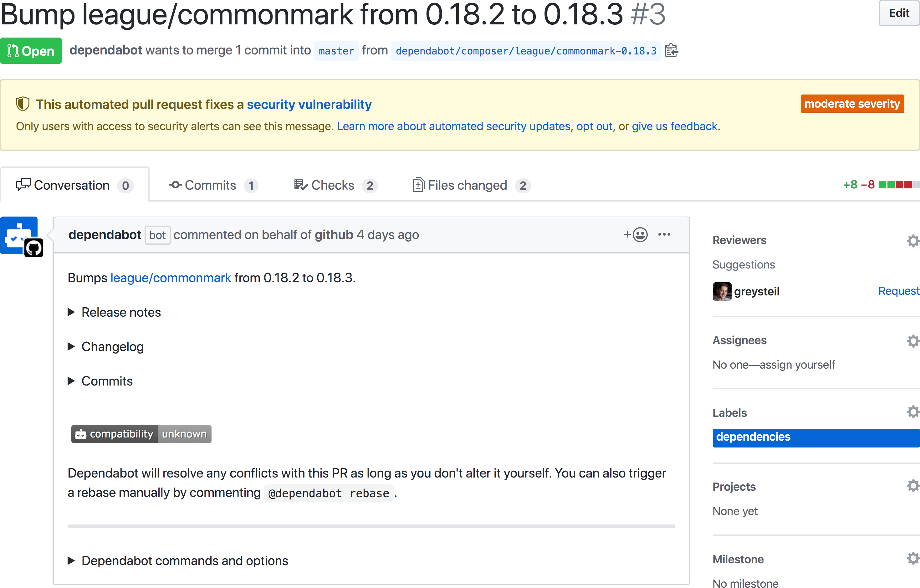The image size is (920, 588).
Task: Open the Milestone settings gear
Action: point(913,558)
